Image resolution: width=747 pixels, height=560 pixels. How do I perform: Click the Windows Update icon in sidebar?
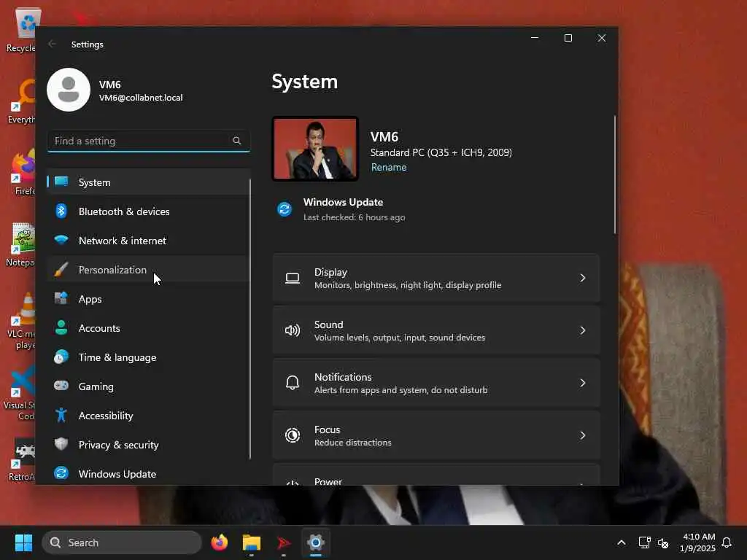[61, 473]
